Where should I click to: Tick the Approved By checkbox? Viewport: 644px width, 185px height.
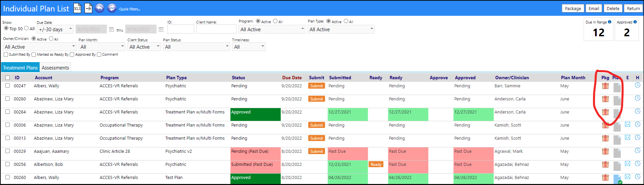[72, 55]
